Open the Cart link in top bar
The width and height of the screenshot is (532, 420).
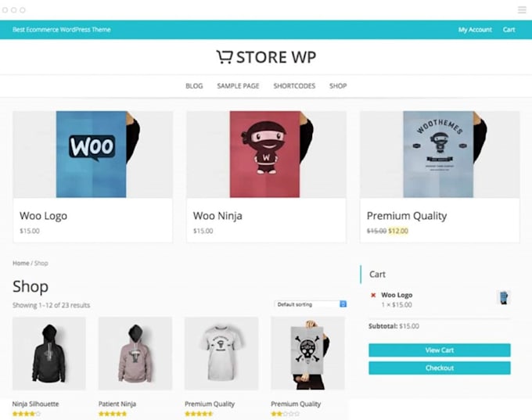click(509, 30)
